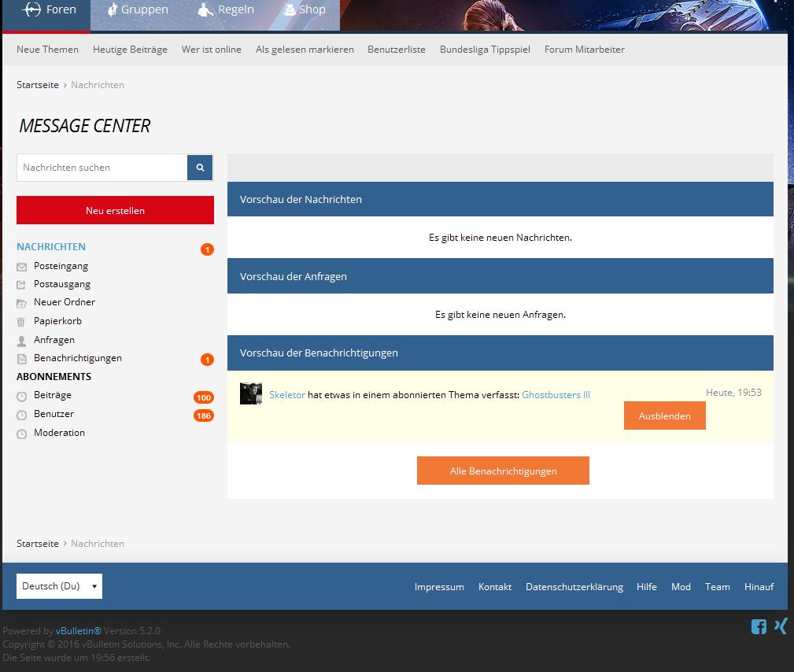
Task: Open Posteingang via its envelope icon
Action: pos(21,267)
